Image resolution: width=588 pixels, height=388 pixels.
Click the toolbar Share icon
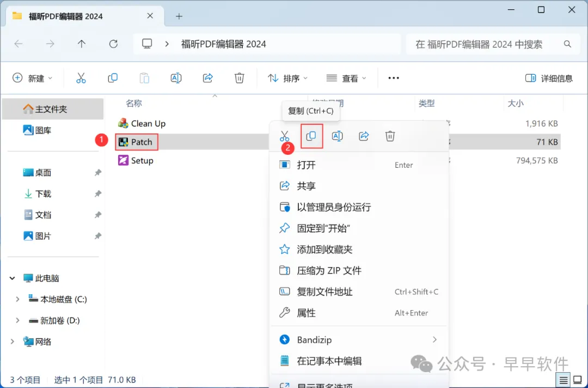point(208,78)
